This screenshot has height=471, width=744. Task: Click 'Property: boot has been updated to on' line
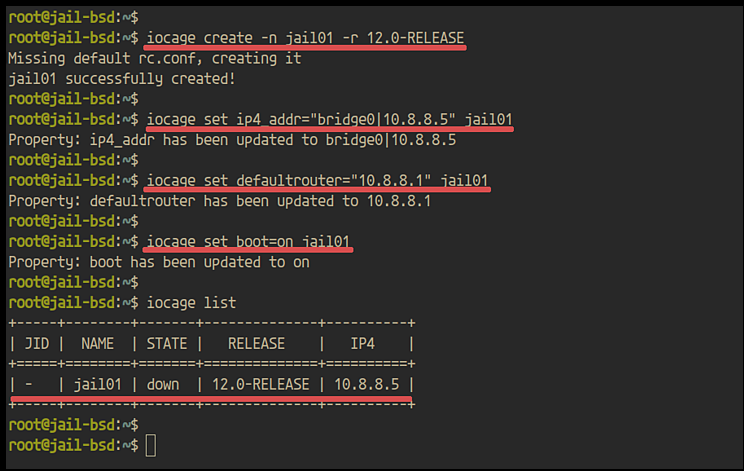(x=158, y=262)
